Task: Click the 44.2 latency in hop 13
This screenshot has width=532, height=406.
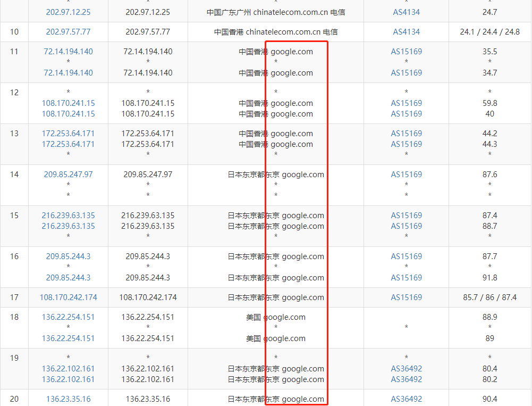Action: [x=489, y=134]
